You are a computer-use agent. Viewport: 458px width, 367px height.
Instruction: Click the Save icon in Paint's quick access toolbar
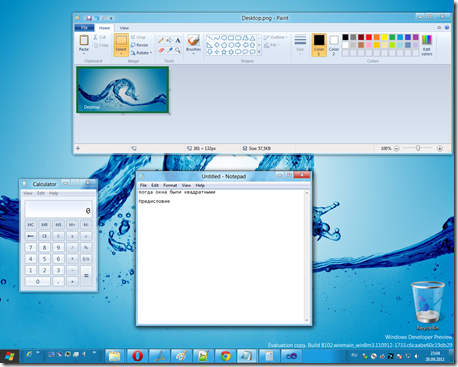89,18
